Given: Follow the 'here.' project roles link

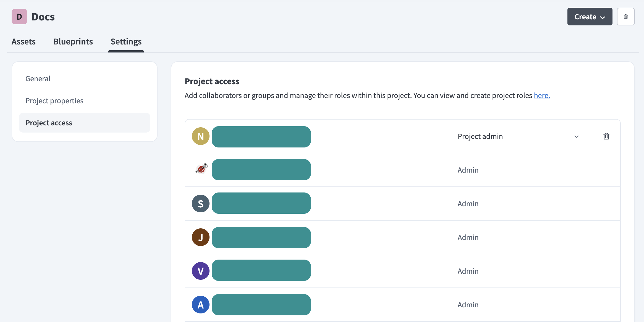Looking at the screenshot, I should point(542,96).
